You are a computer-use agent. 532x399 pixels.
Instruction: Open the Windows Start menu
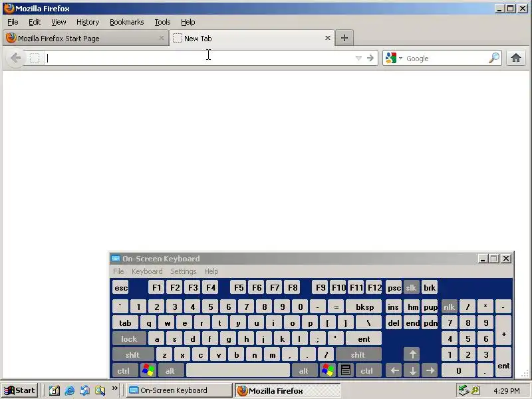click(20, 390)
